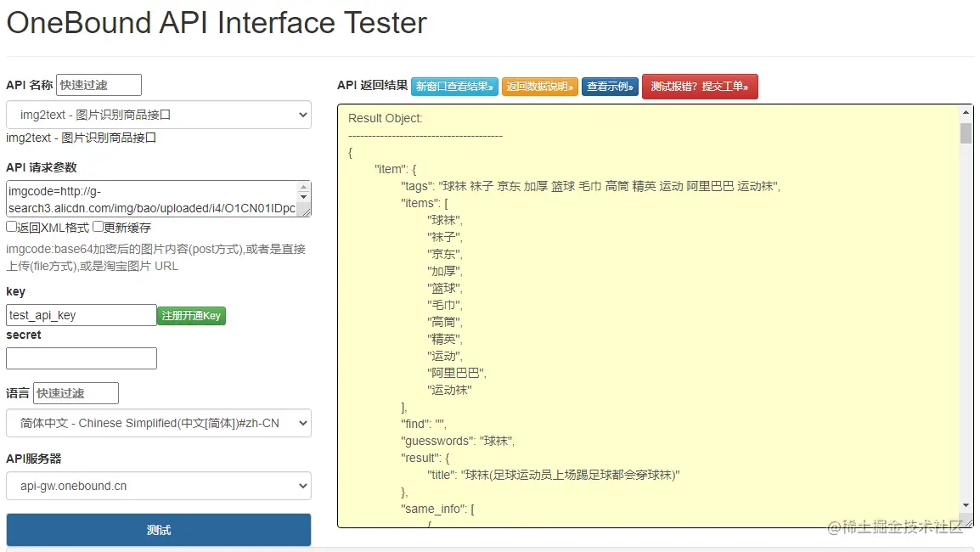The width and height of the screenshot is (980, 552).
Task: Click the 查看示例 button
Action: [610, 87]
